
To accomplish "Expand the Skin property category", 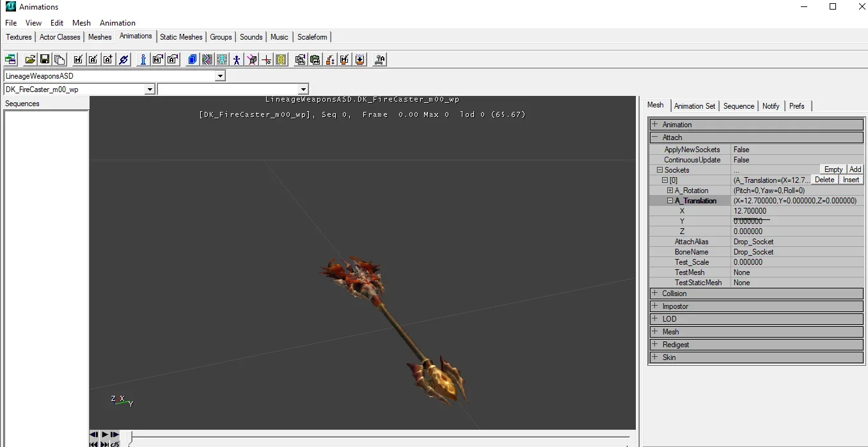I will coord(654,357).
